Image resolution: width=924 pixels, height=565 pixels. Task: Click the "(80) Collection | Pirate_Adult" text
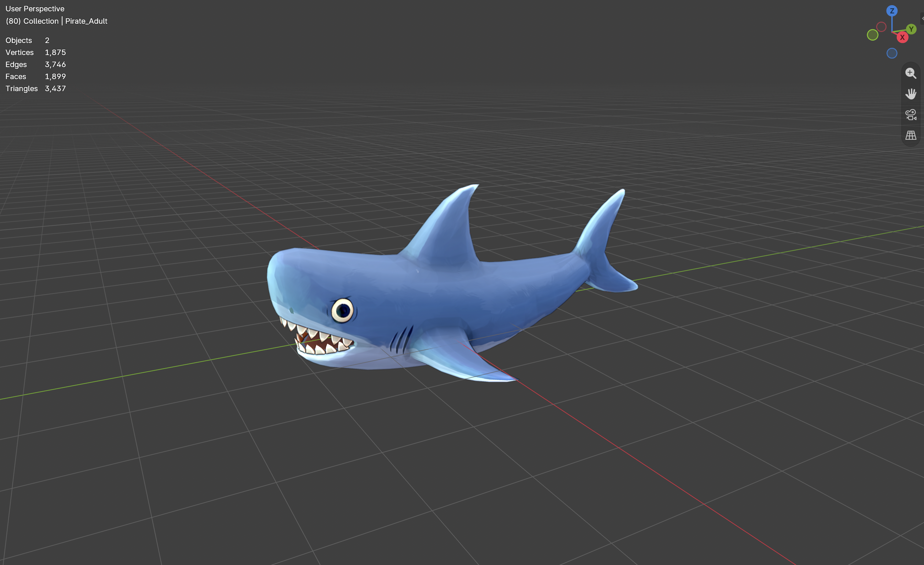[56, 21]
